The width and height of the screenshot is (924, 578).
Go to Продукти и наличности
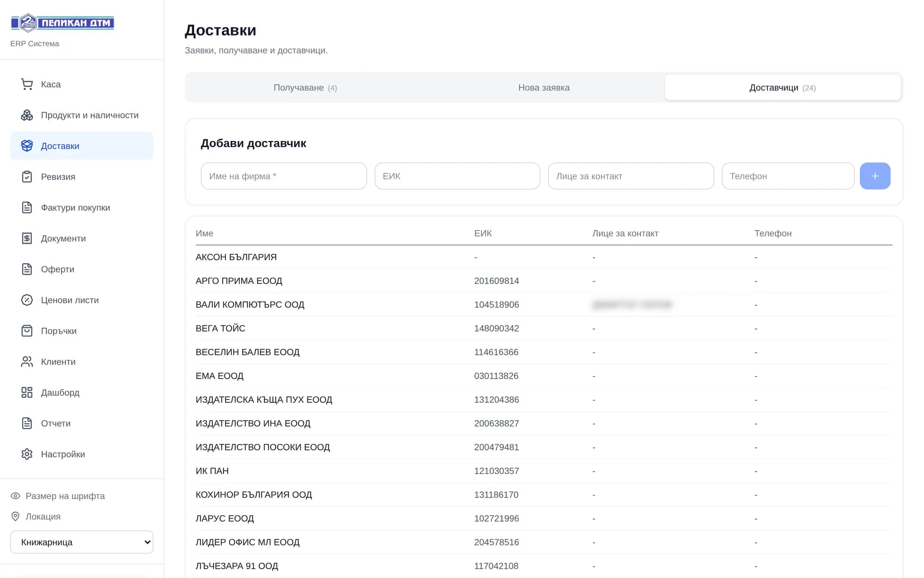pyautogui.click(x=82, y=115)
